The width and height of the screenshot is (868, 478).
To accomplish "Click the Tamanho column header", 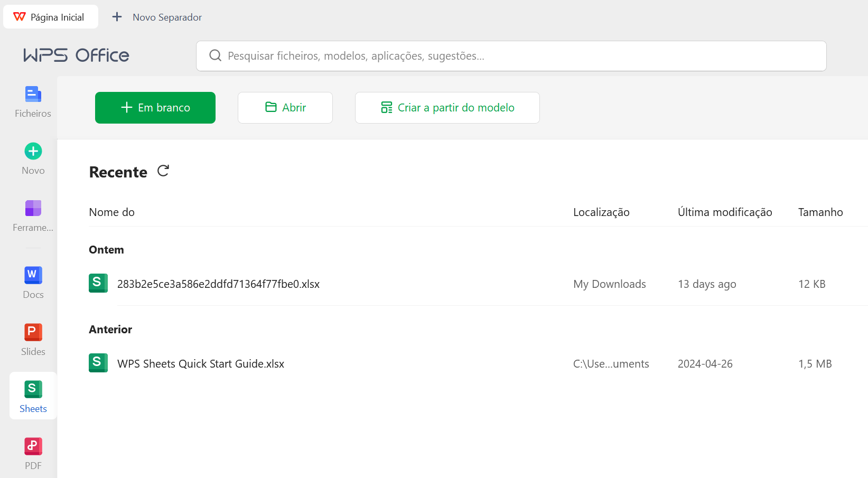I will [x=820, y=212].
